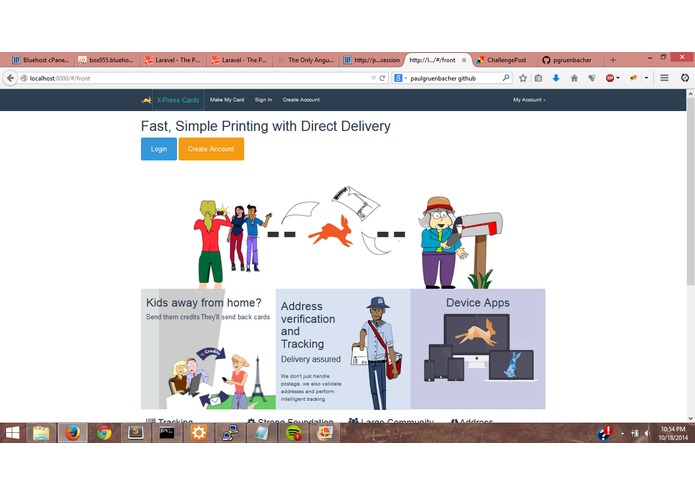Open the bookmarks list clipboard icon
The width and height of the screenshot is (695, 494).
pos(538,78)
